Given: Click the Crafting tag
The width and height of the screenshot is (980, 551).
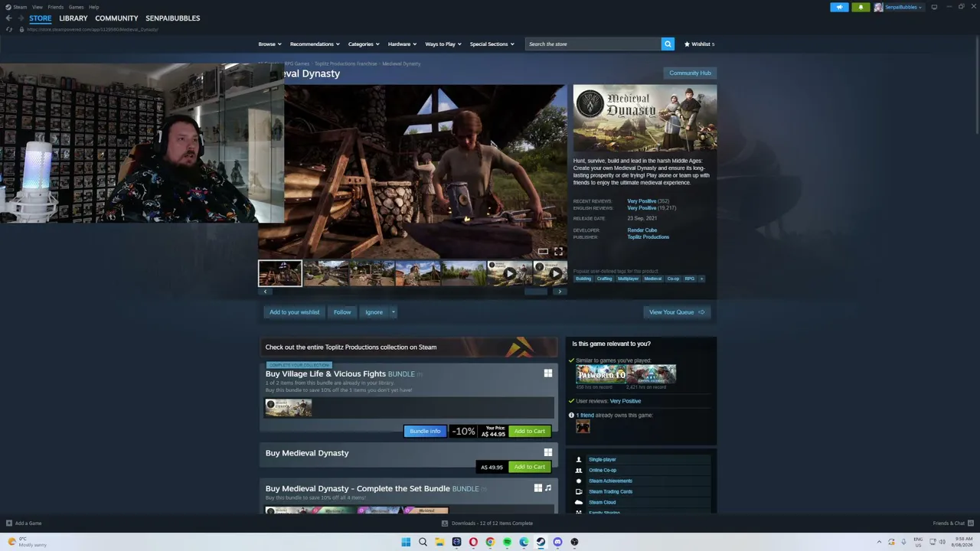Looking at the screenshot, I should [x=605, y=279].
